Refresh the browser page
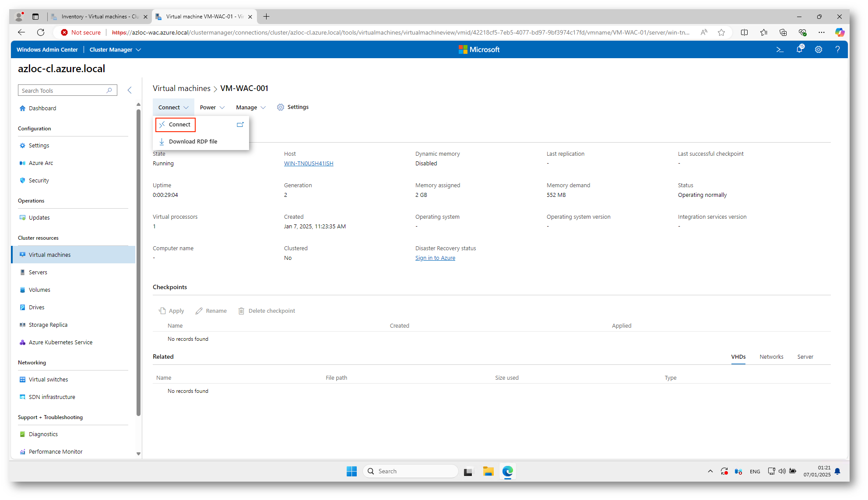Viewport: 868px width, 500px height. point(41,32)
